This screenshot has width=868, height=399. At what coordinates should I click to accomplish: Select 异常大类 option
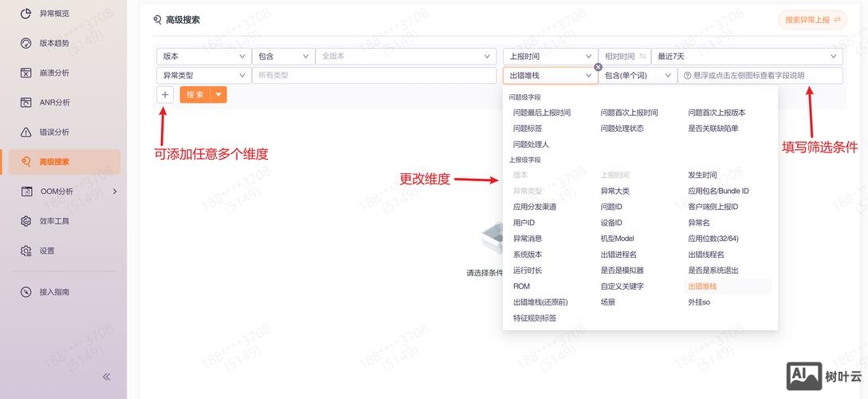pos(615,192)
